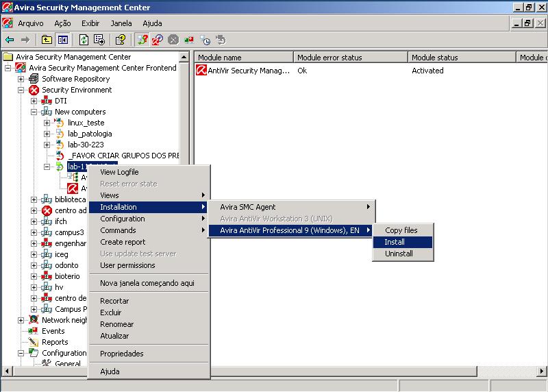548x392 pixels.
Task: Click the horizontal scrollbar left arrow
Action: (7, 371)
